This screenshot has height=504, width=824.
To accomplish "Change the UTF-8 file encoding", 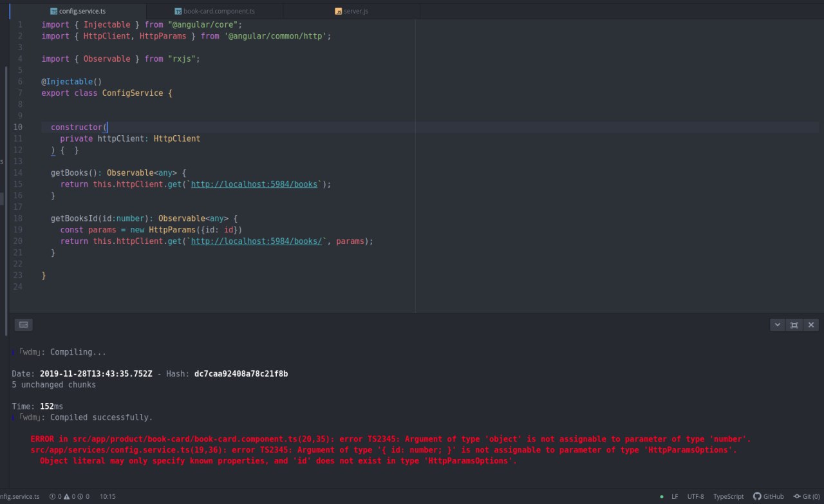I will point(695,496).
